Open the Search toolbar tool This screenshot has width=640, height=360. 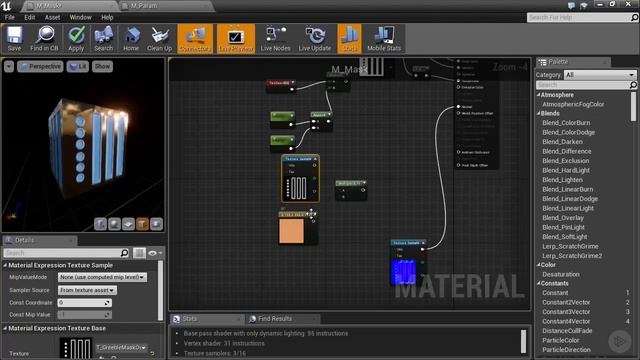point(103,39)
